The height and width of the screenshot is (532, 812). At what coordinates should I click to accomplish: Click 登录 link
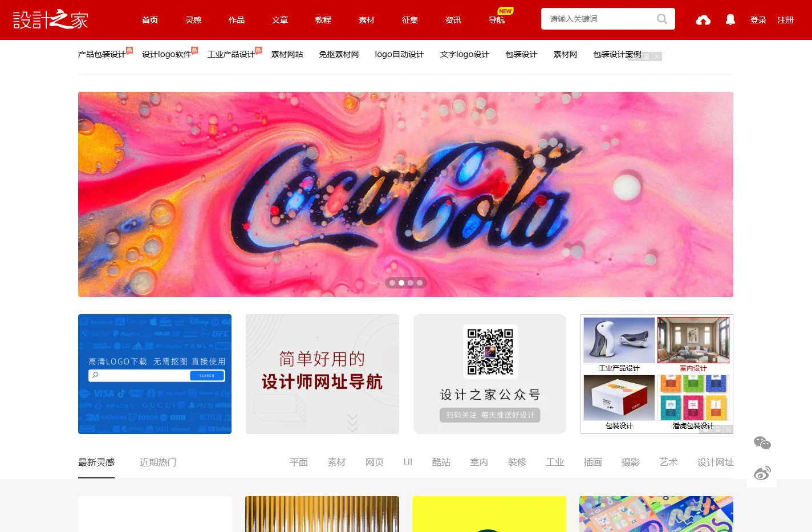[x=758, y=20]
